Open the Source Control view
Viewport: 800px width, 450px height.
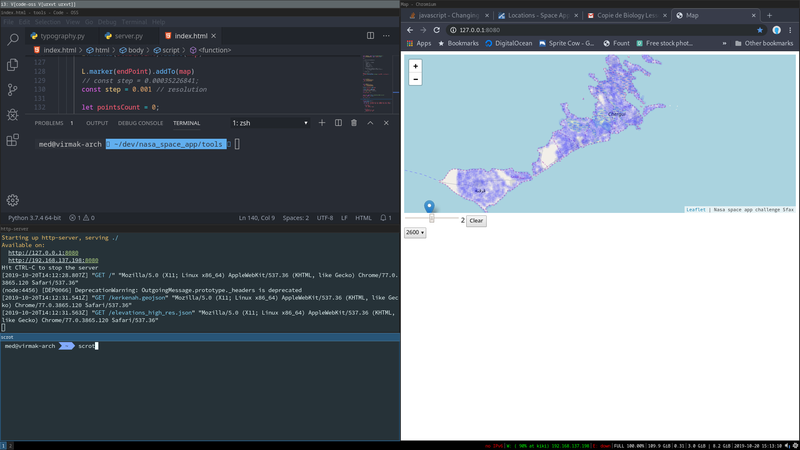point(13,90)
